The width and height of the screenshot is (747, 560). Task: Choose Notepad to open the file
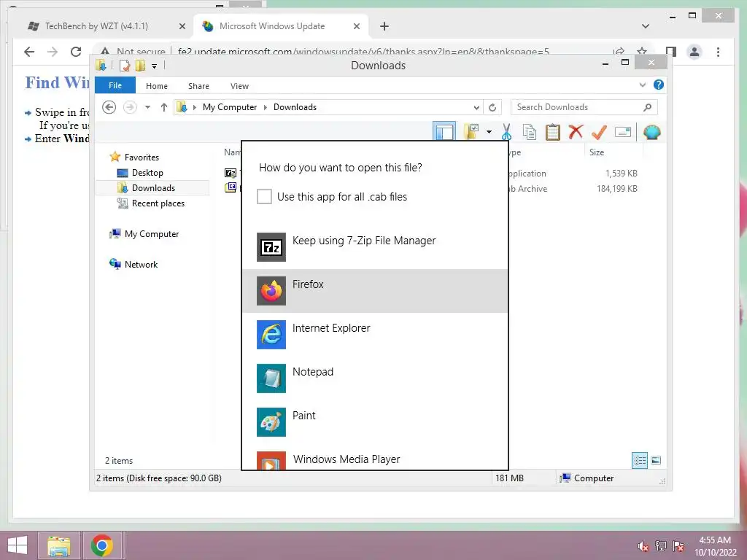click(x=375, y=378)
